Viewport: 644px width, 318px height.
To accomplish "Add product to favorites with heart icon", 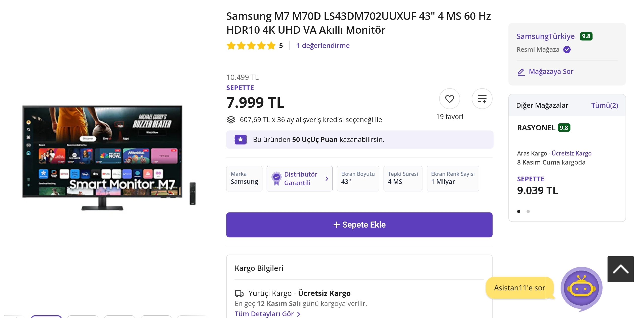I will (x=449, y=99).
